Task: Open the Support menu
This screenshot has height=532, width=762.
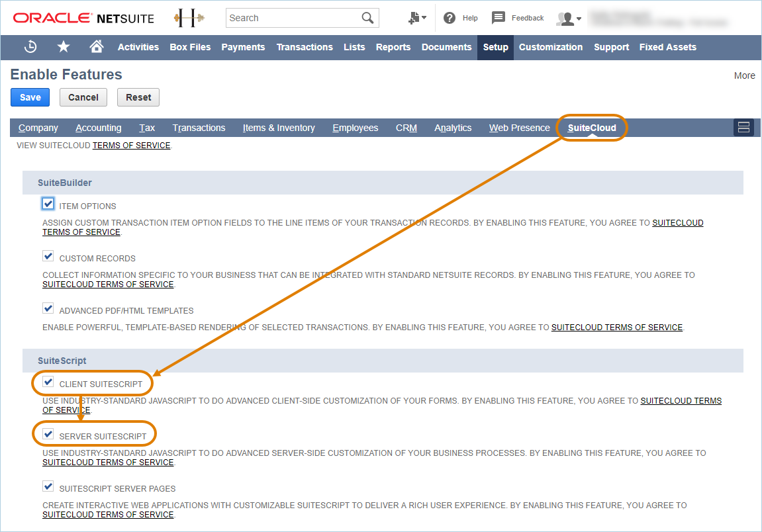Action: [611, 47]
